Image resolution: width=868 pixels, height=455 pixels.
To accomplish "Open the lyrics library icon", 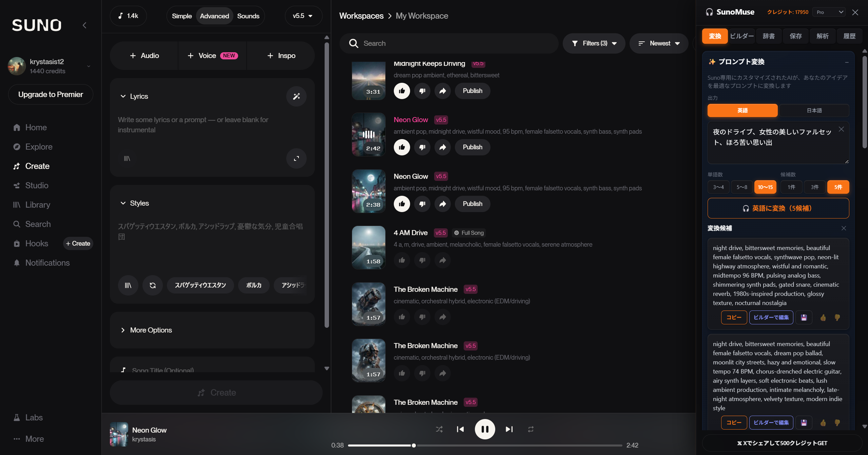I will (127, 158).
